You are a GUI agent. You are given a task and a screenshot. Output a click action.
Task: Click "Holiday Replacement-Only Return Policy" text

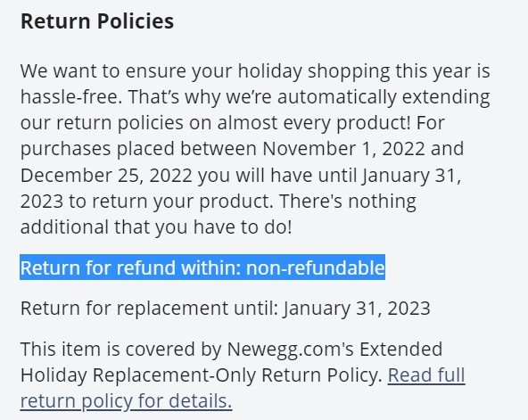[x=200, y=375]
